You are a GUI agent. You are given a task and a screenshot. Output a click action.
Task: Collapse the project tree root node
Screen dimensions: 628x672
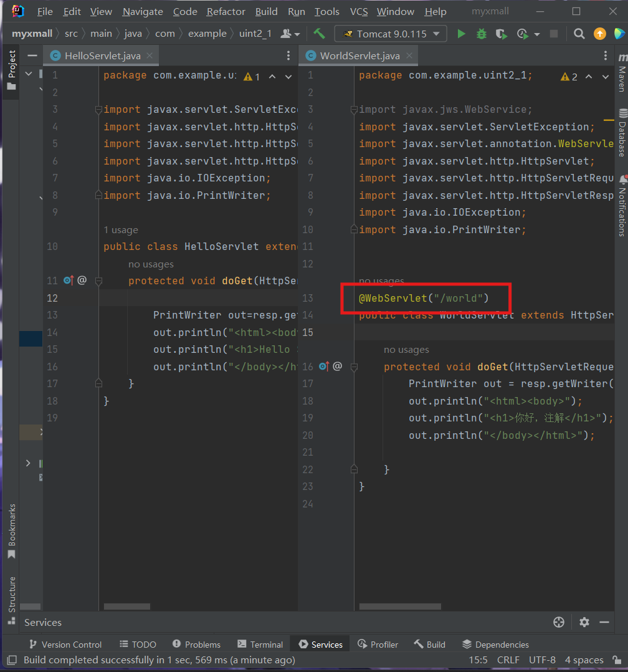[x=29, y=74]
